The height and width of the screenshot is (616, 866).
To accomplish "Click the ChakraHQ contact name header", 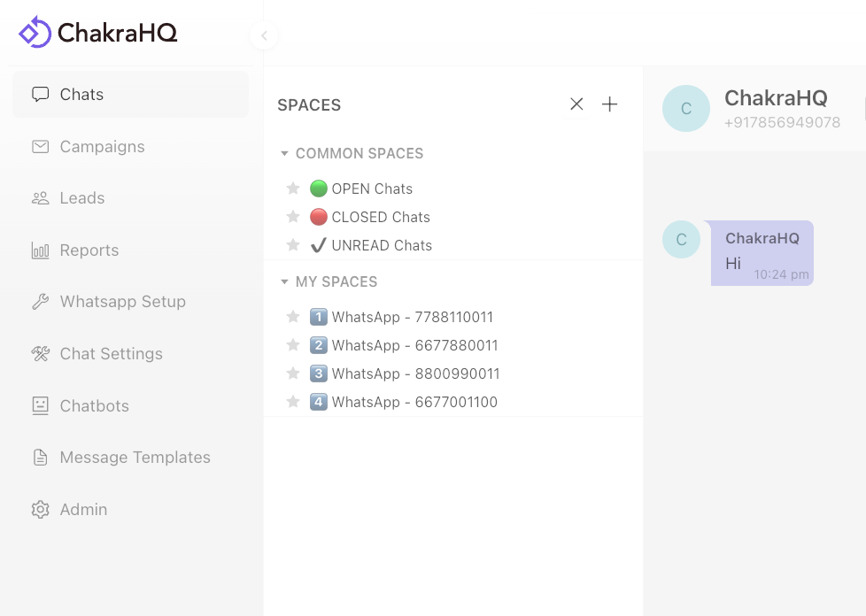I will click(x=776, y=97).
